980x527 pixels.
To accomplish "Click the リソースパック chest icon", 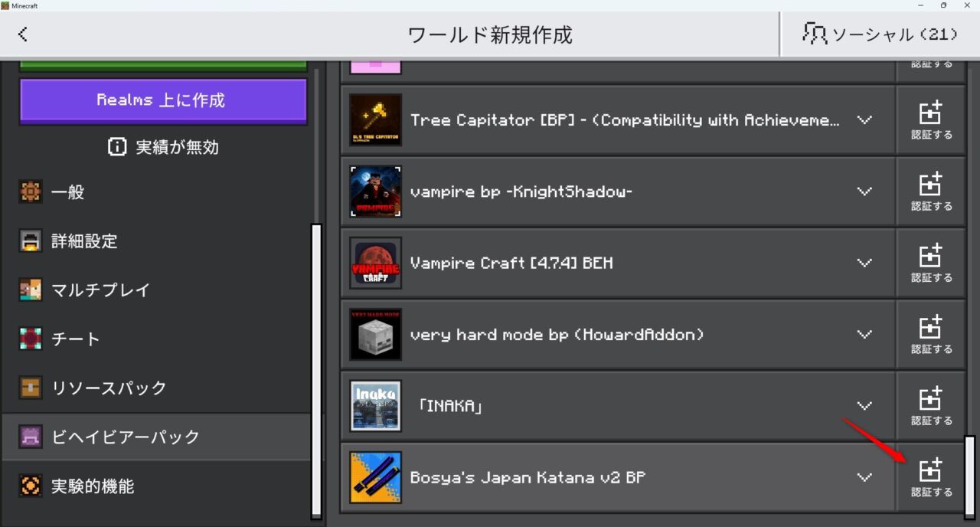I will pos(31,388).
